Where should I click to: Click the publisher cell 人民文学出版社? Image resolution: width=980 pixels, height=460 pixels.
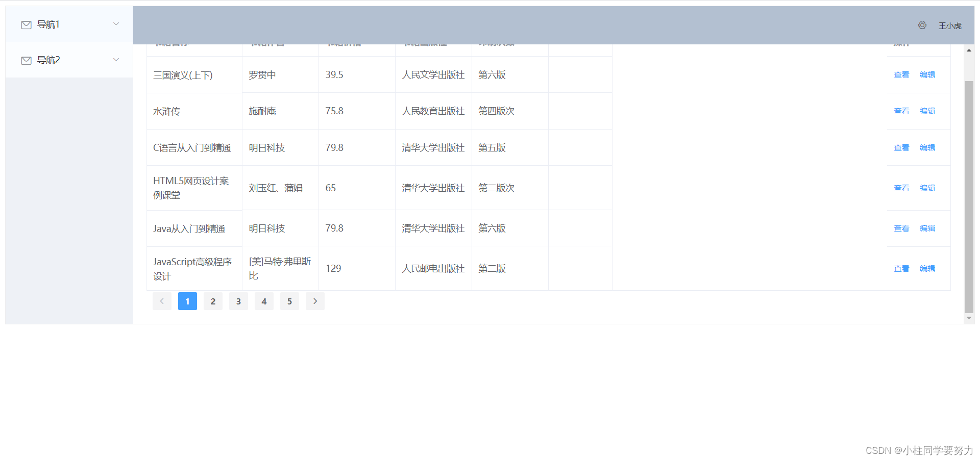(433, 75)
